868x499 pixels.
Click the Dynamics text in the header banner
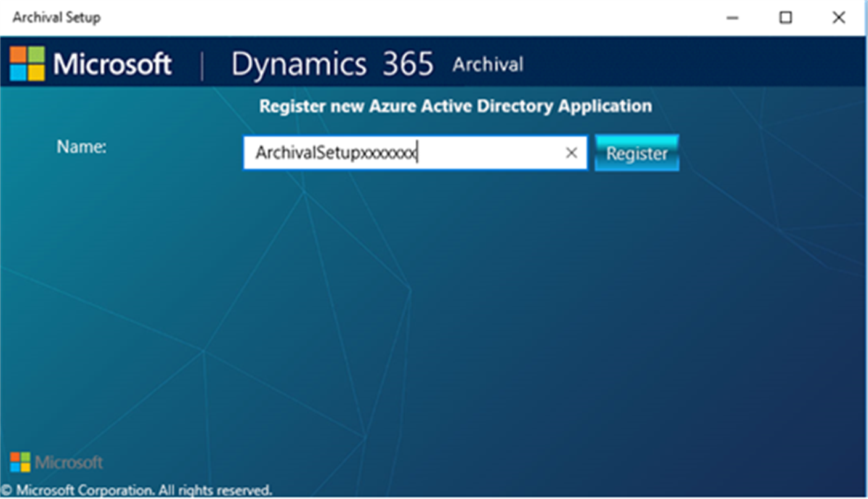299,65
